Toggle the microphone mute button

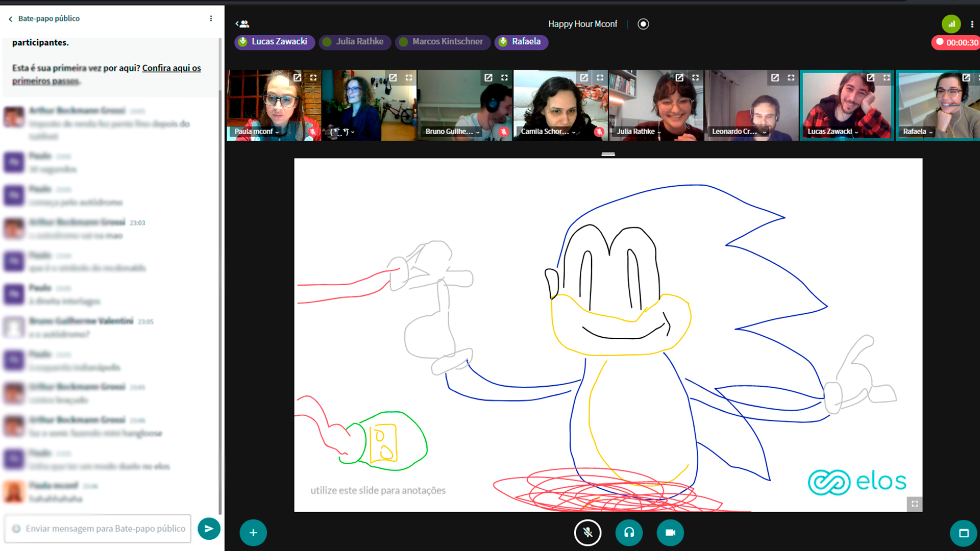click(587, 533)
